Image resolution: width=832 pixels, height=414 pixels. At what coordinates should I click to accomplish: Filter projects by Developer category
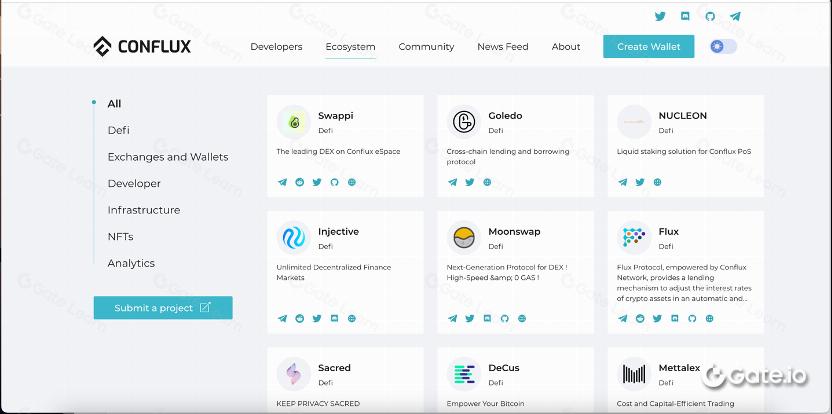click(134, 184)
